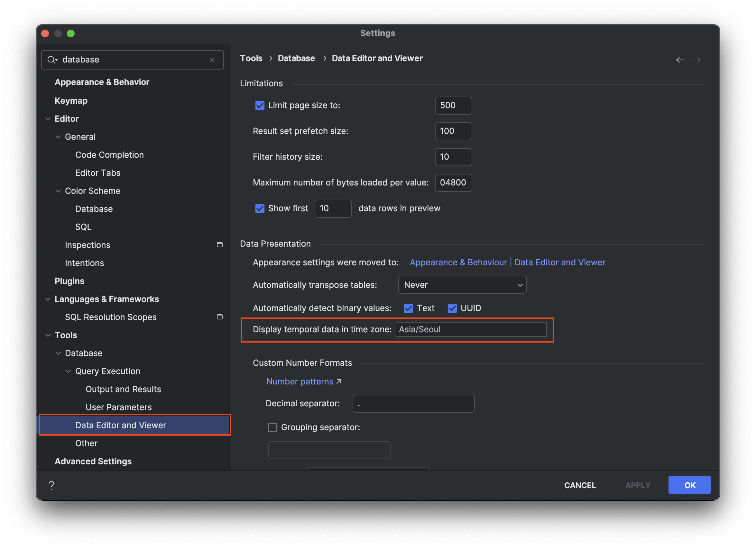Screen dimensions: 756x548
Task: Open the Keymap settings page
Action: pyautogui.click(x=71, y=101)
